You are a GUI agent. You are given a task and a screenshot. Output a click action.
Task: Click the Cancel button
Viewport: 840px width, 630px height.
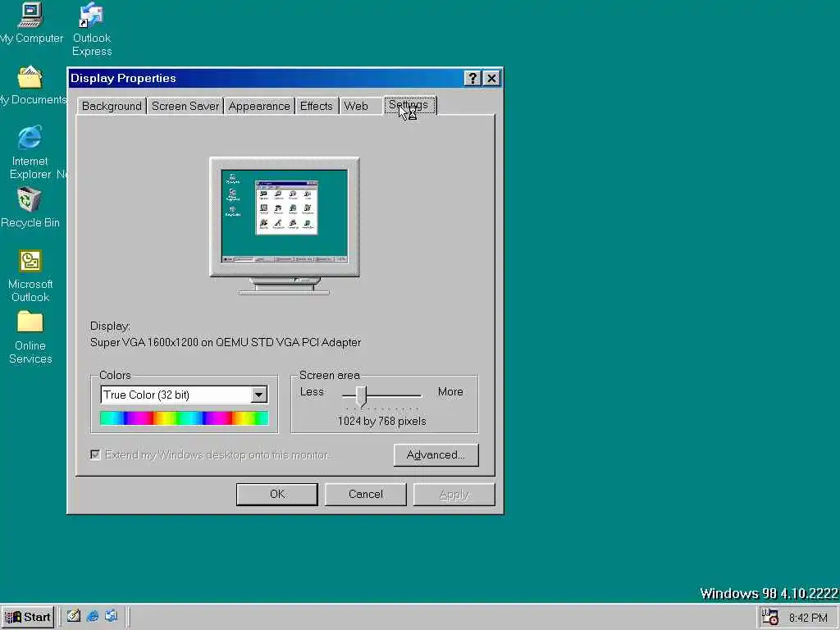(x=365, y=494)
